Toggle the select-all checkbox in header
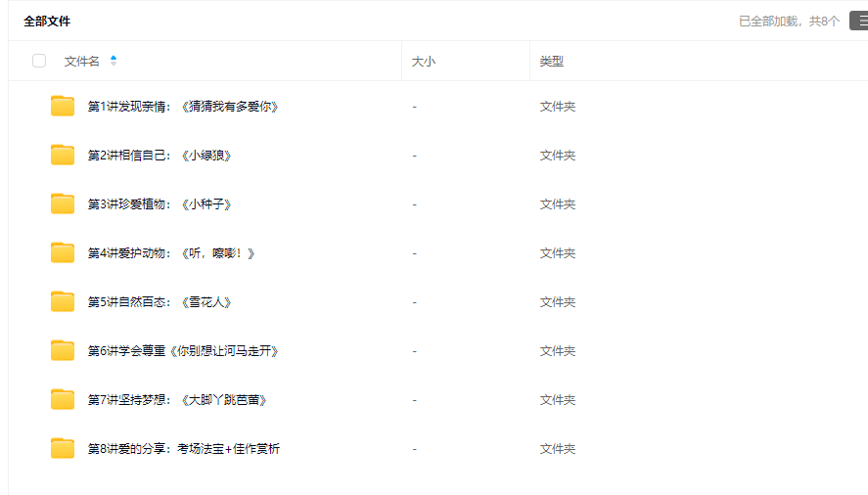Screen dimensions: 868x495 [x=39, y=61]
